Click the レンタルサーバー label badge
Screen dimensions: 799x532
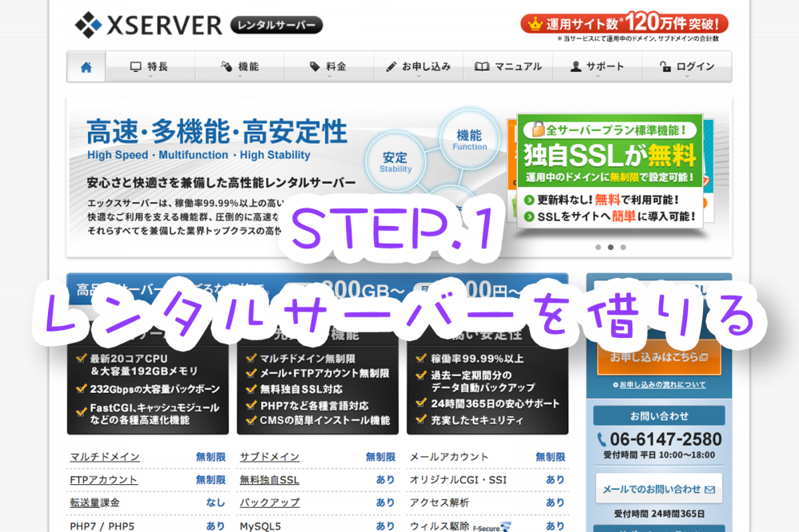coord(276,25)
